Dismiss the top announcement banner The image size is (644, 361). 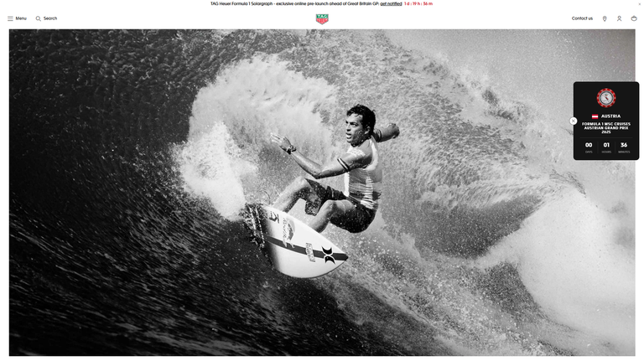point(640,3)
